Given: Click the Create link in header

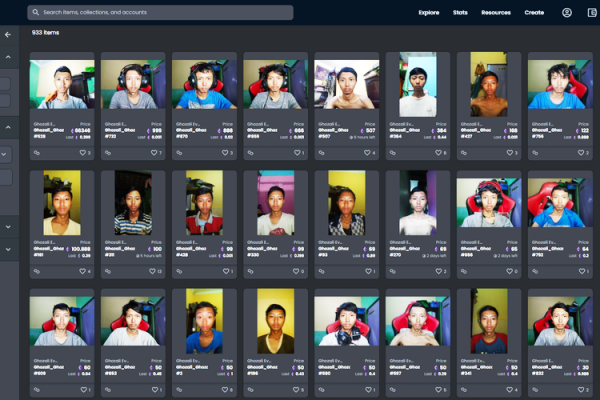Looking at the screenshot, I should tap(534, 13).
